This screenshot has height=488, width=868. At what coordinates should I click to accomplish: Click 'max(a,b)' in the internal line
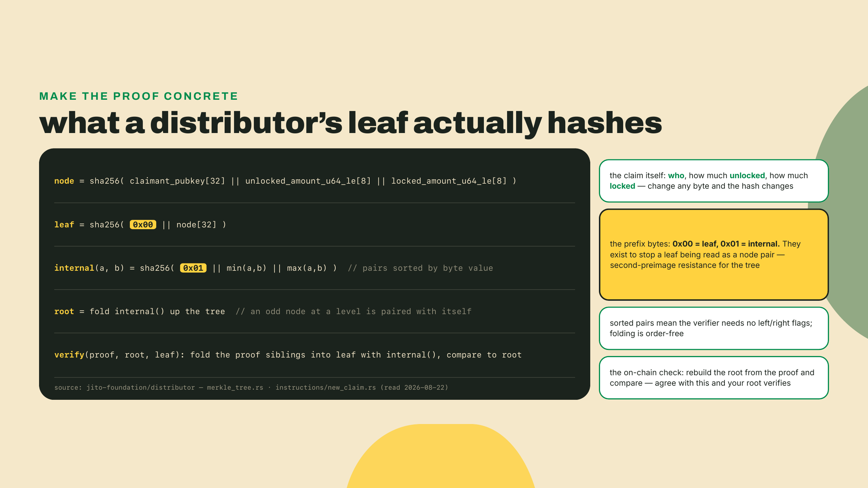coord(307,268)
